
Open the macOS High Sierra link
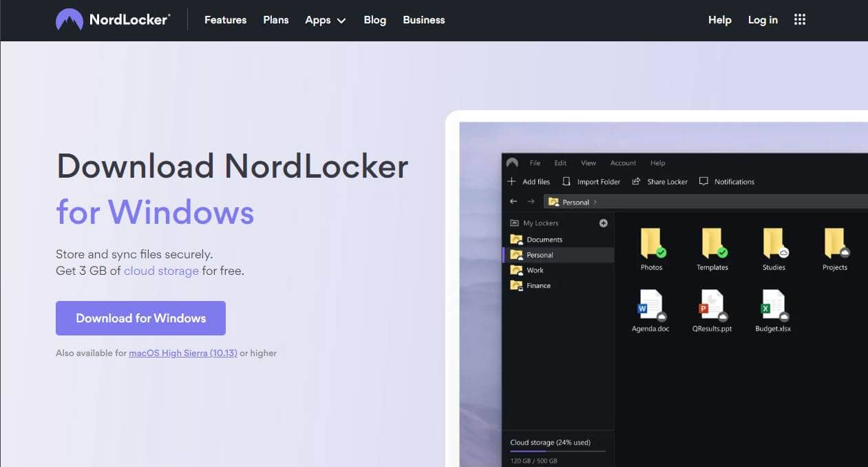click(x=182, y=352)
